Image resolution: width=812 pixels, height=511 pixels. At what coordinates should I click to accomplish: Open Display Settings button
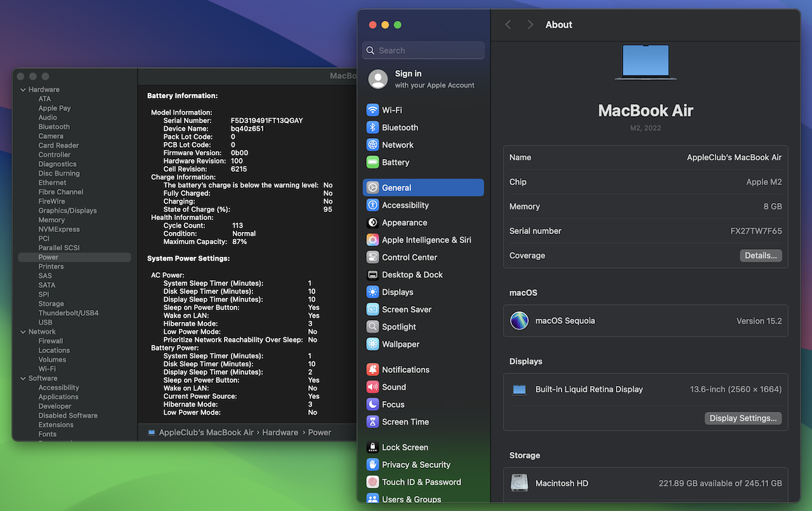743,418
